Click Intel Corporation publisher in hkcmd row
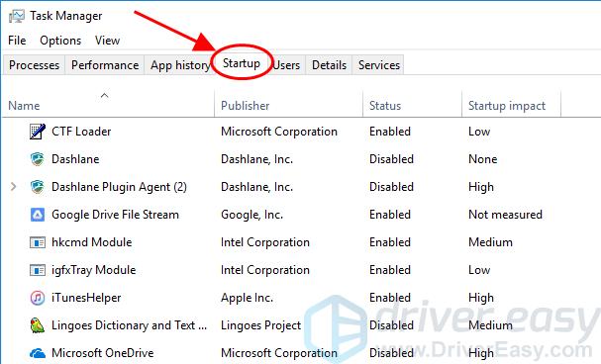Screen dimensions: 601x364 click(x=264, y=242)
